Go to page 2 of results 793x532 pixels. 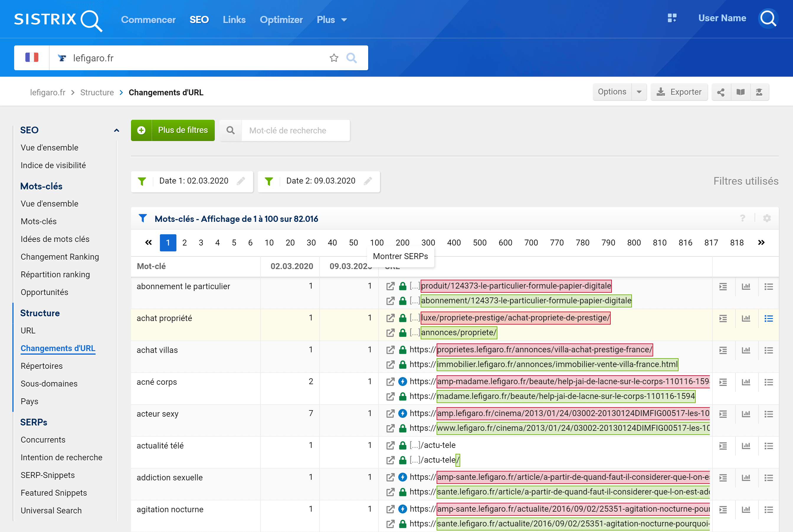pos(184,243)
